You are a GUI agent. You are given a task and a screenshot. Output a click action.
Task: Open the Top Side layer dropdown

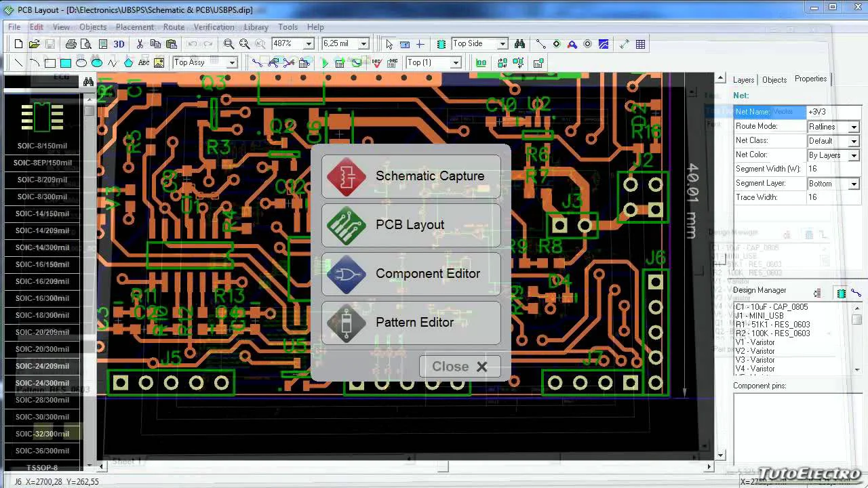click(502, 44)
